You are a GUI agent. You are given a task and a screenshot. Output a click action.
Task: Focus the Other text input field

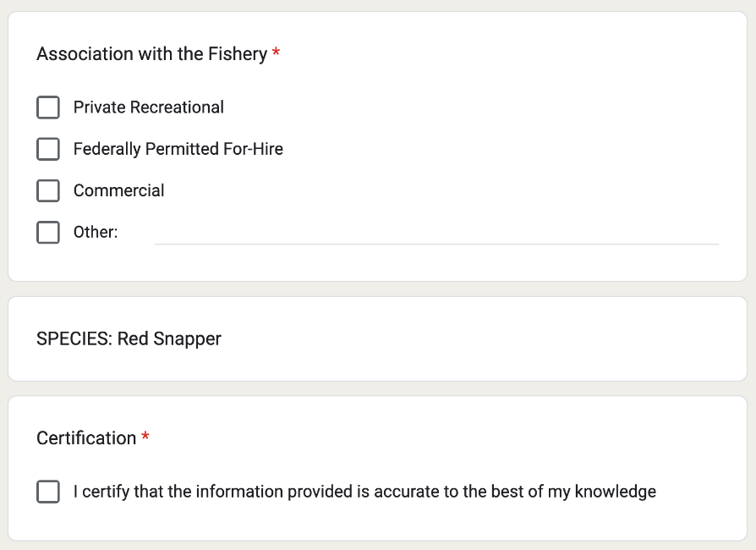[x=436, y=232]
